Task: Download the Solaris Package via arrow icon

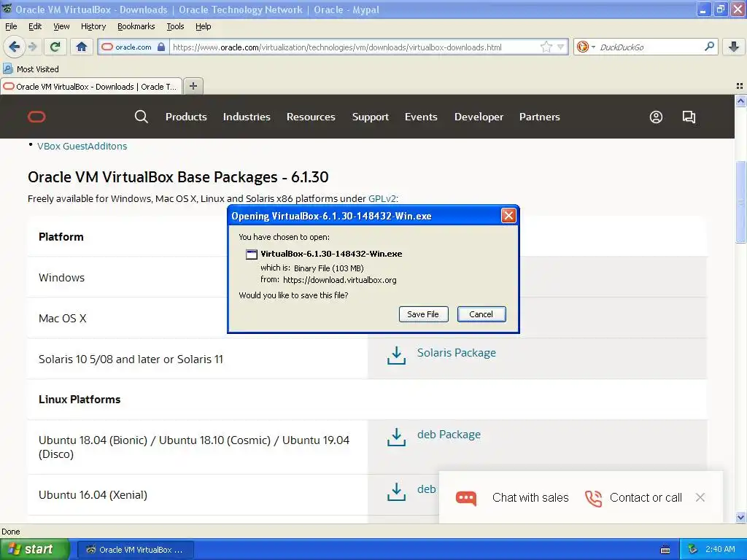Action: coord(396,355)
